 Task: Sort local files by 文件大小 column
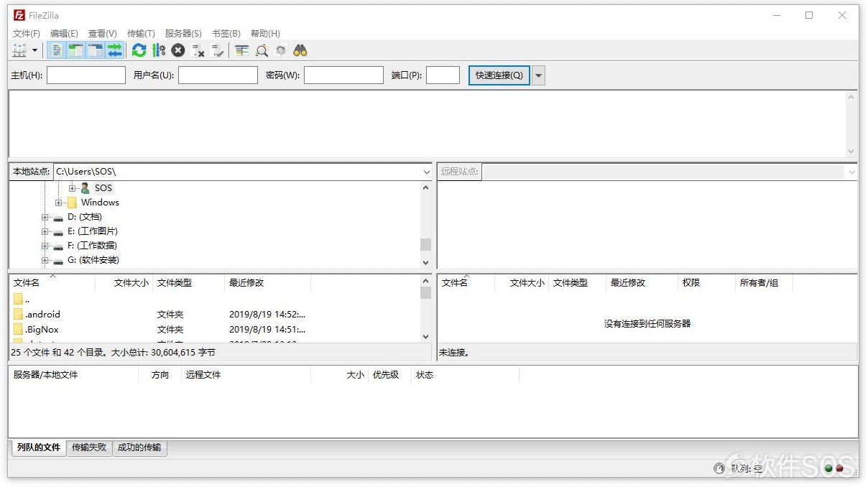[x=124, y=283]
